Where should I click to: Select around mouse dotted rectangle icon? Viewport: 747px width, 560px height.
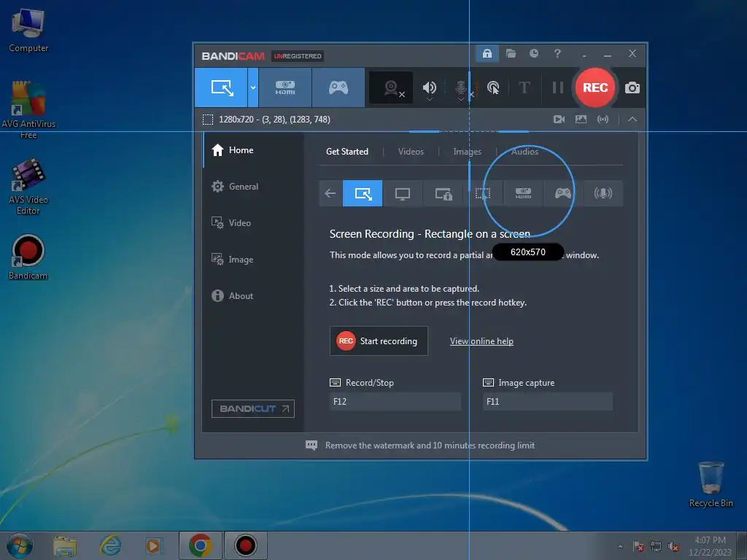point(483,193)
